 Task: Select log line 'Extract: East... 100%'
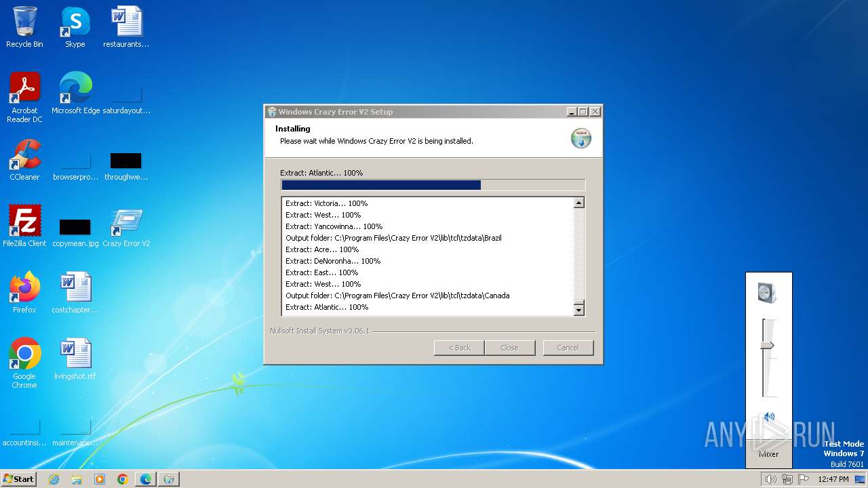tap(321, 272)
